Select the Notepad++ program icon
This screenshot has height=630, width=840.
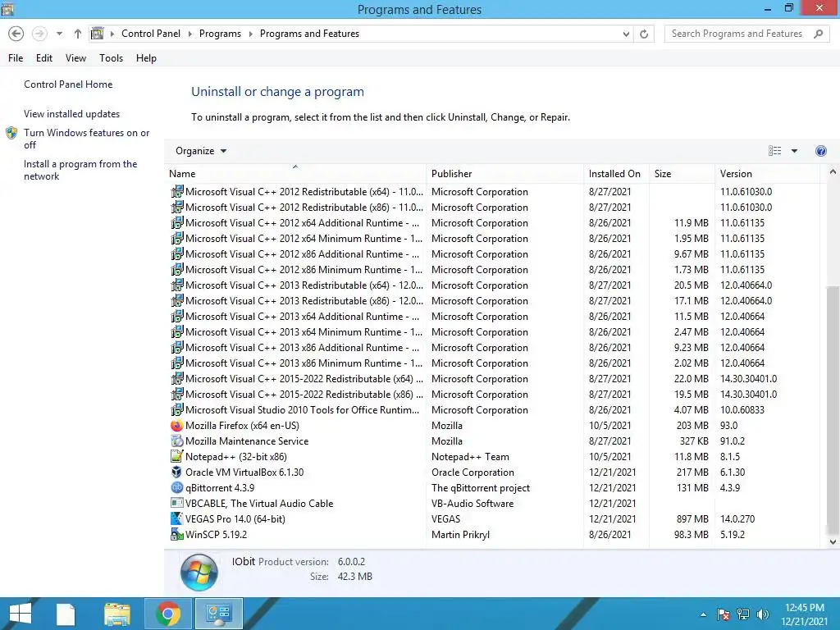[x=177, y=456]
